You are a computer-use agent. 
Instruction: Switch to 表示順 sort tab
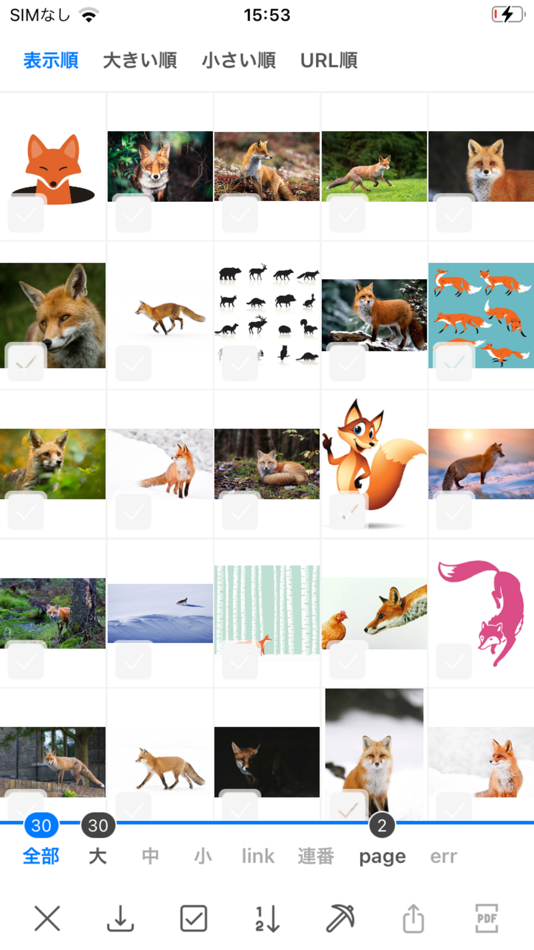[51, 61]
